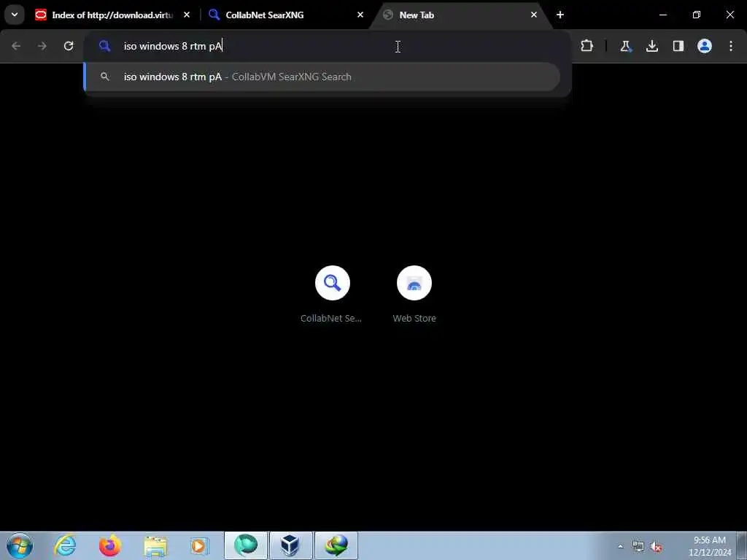Launch Firefox from taskbar

coord(110,545)
